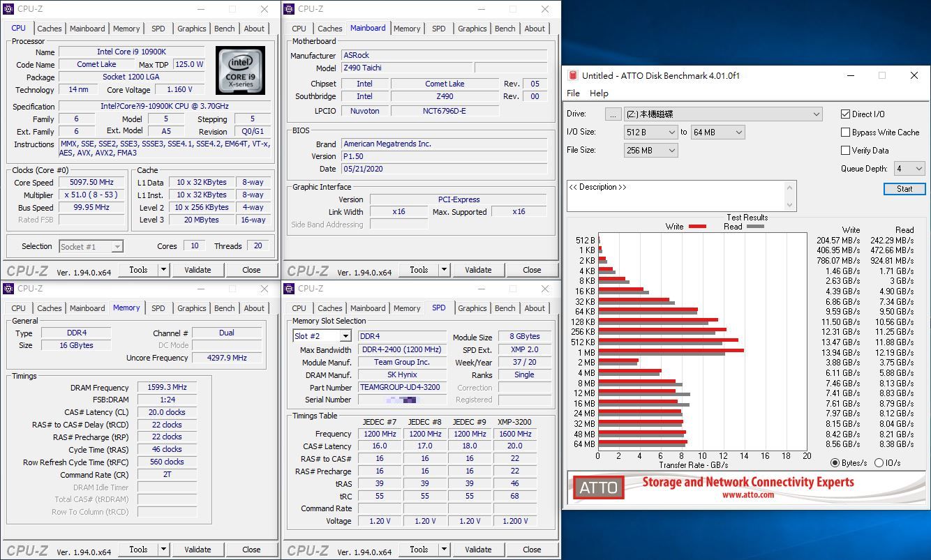Open the Help menu in ATTO
931x560 pixels.
pyautogui.click(x=599, y=93)
